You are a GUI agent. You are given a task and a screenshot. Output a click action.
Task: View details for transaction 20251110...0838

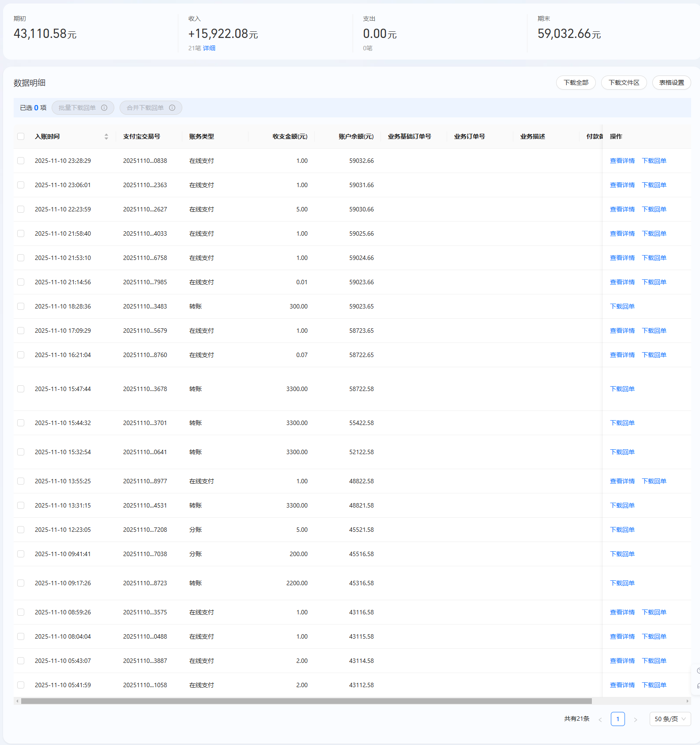click(x=622, y=161)
